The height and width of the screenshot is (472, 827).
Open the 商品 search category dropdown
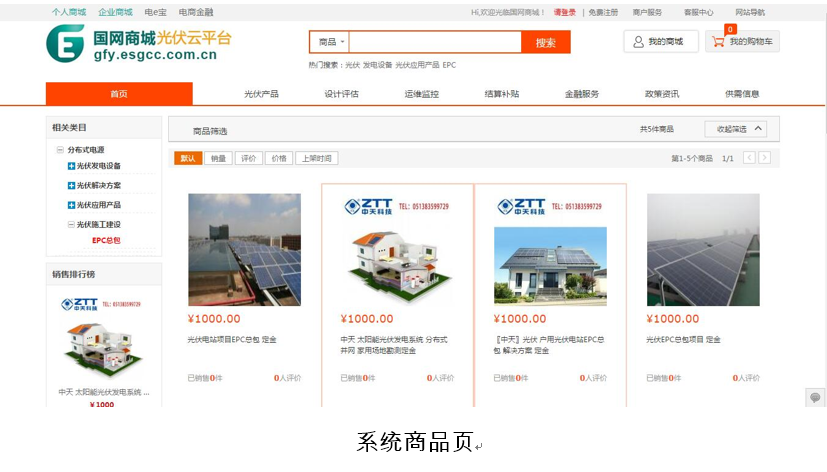click(330, 42)
